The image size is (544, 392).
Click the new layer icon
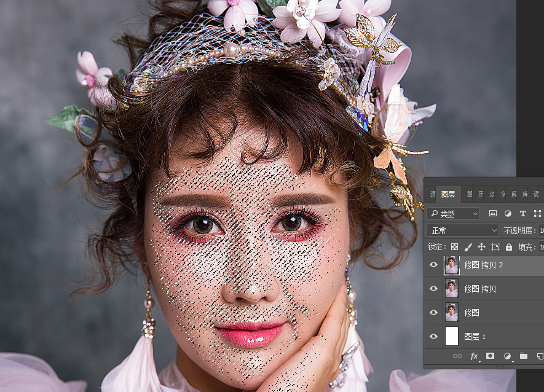540,356
